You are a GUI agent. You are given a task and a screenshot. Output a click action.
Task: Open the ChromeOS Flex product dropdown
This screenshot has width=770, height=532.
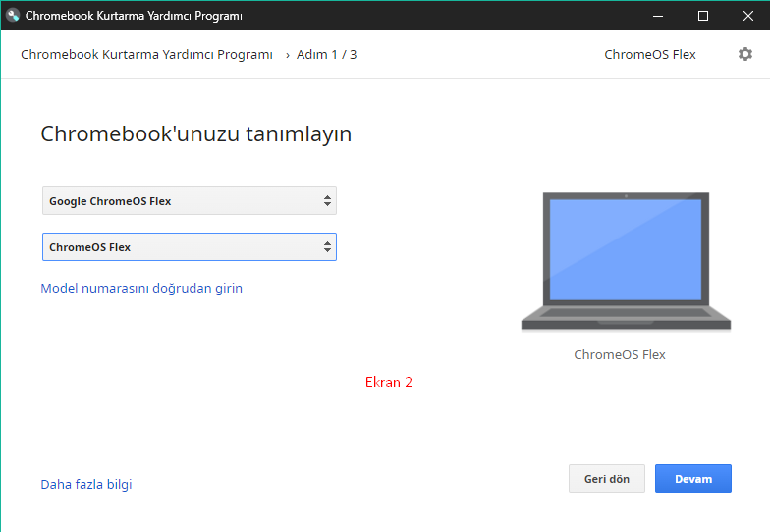(x=189, y=247)
